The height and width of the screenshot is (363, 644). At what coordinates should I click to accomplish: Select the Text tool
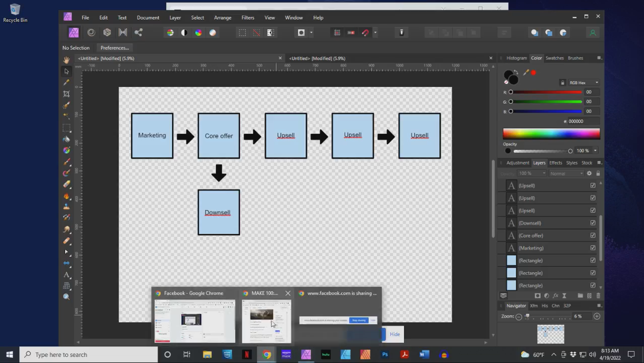click(x=66, y=275)
